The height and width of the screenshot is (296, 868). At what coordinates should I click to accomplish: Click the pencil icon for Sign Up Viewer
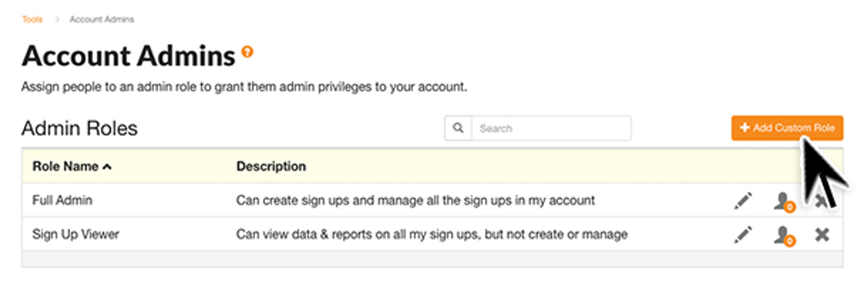743,234
